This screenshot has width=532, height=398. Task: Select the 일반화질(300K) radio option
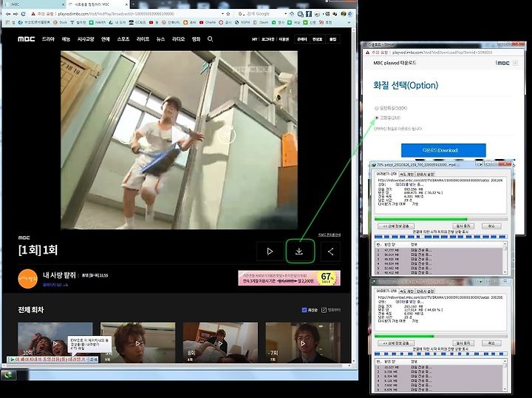point(376,108)
